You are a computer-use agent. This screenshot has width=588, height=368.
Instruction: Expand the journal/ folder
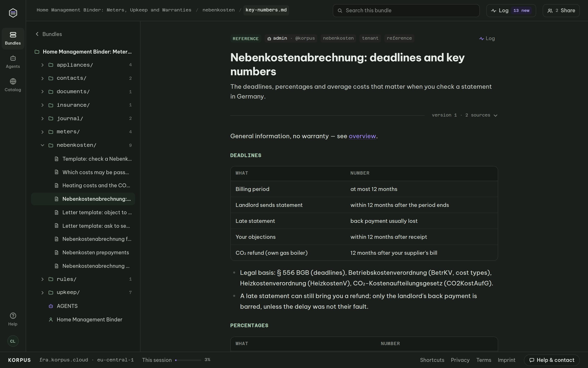pyautogui.click(x=42, y=119)
